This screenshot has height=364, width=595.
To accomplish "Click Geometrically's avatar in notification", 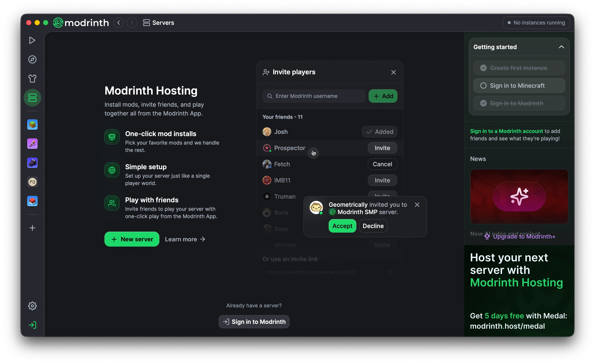I will [316, 207].
